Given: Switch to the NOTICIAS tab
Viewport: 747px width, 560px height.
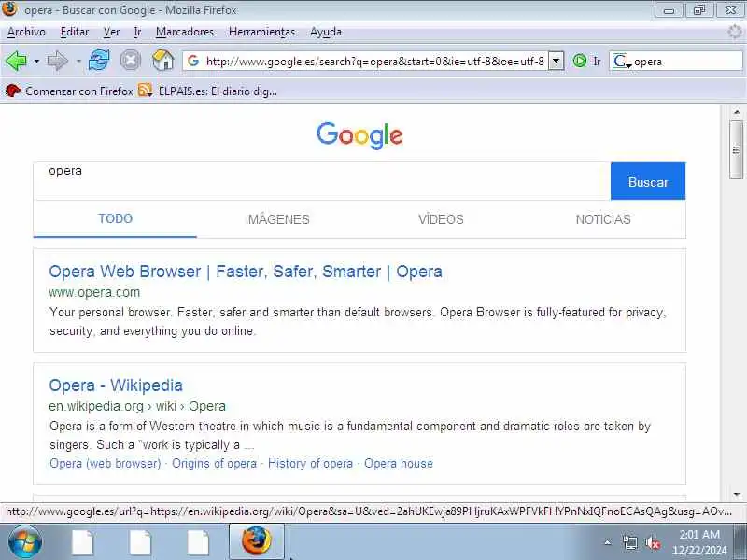Looking at the screenshot, I should 603,219.
